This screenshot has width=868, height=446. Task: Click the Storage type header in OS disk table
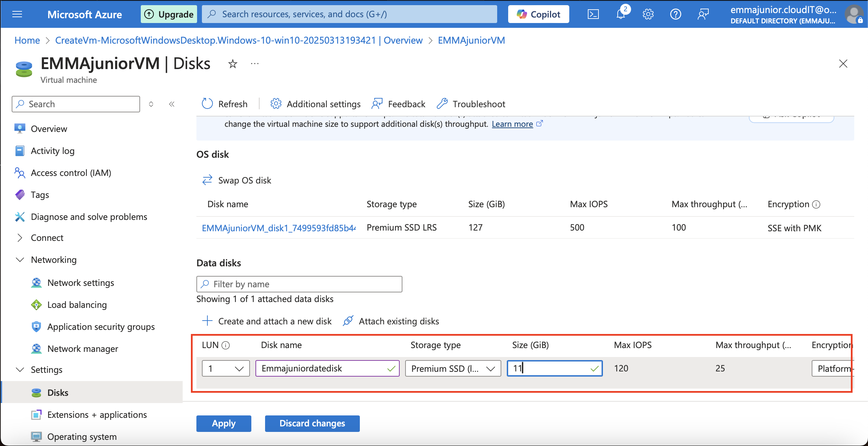(391, 204)
